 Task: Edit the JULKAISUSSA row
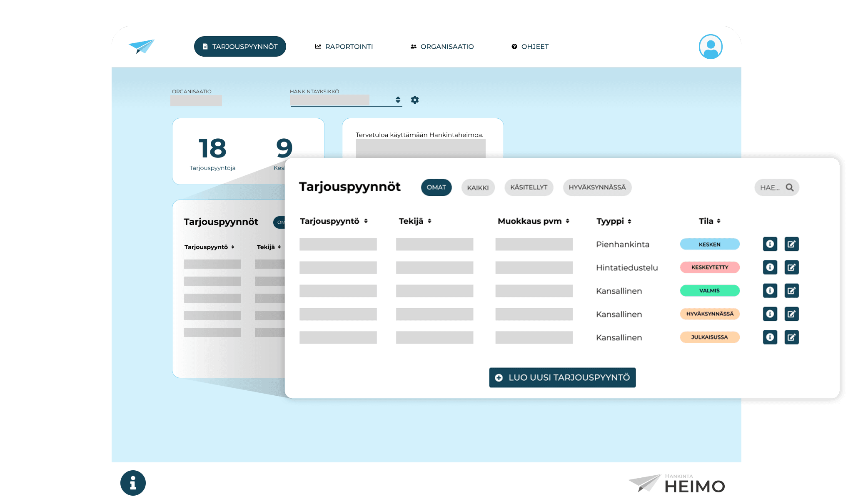791,337
